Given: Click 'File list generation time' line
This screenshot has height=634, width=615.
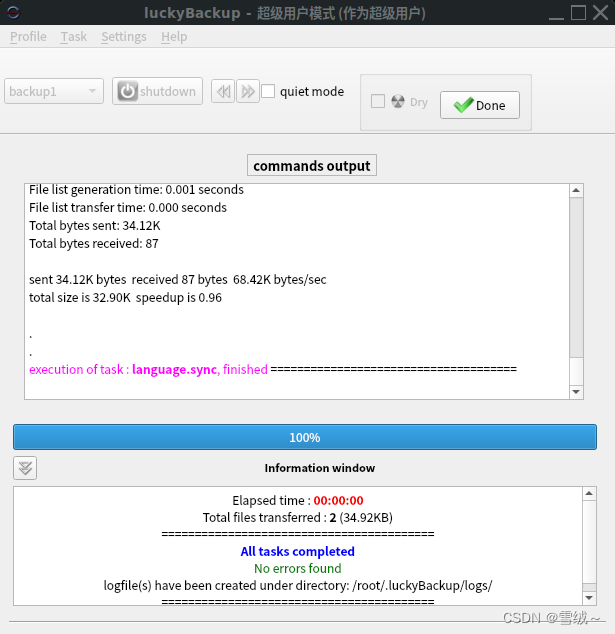Looking at the screenshot, I should (136, 190).
